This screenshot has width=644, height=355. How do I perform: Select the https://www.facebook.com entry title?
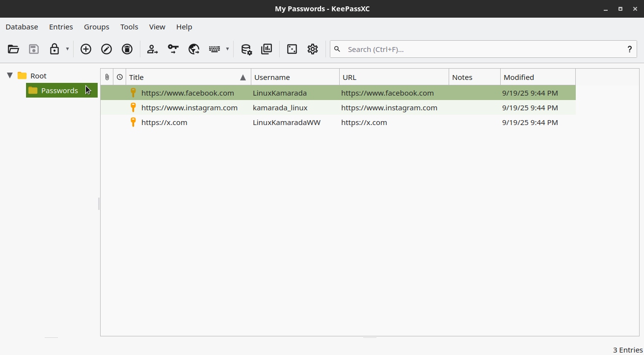[x=188, y=93]
